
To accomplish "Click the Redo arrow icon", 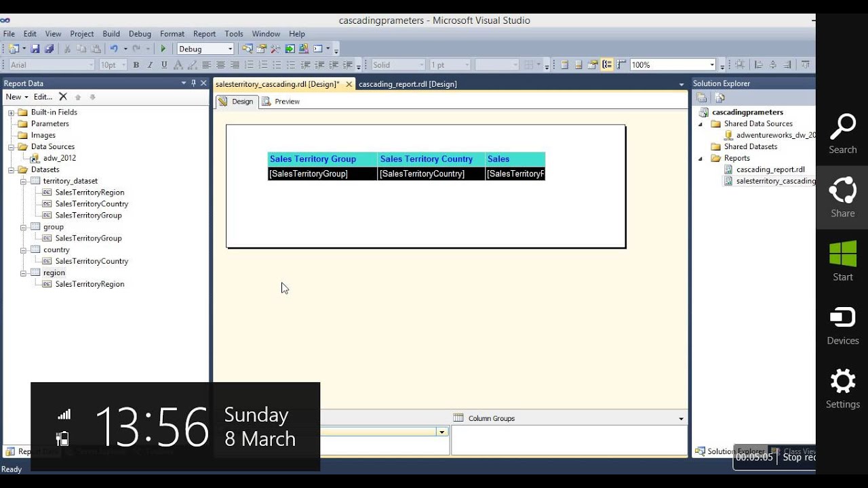I will pos(136,49).
